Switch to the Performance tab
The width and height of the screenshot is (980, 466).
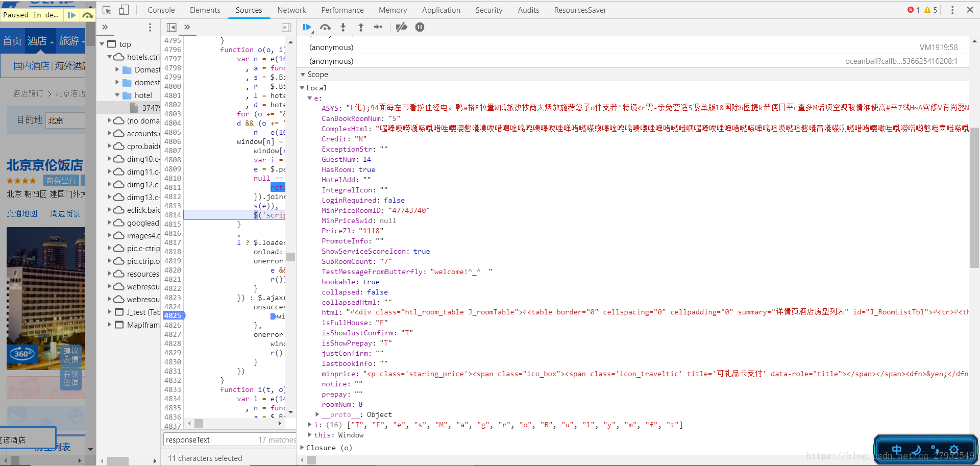342,10
